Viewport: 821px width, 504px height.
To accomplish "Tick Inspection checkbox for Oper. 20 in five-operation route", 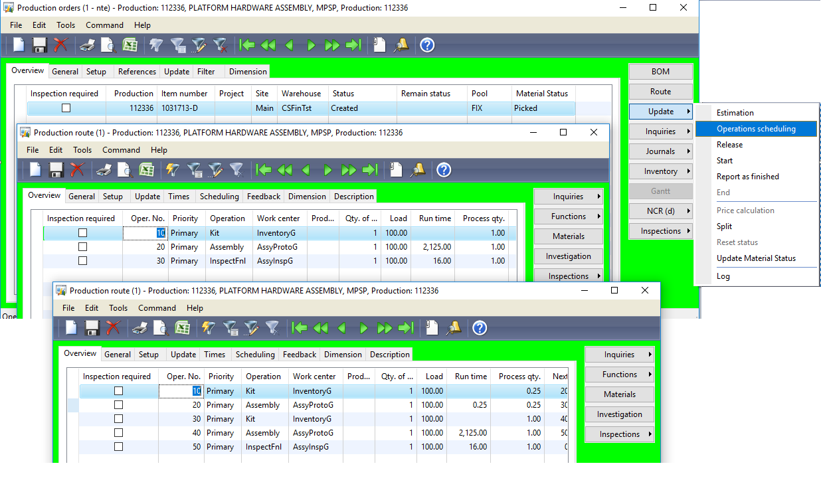I will pos(118,405).
